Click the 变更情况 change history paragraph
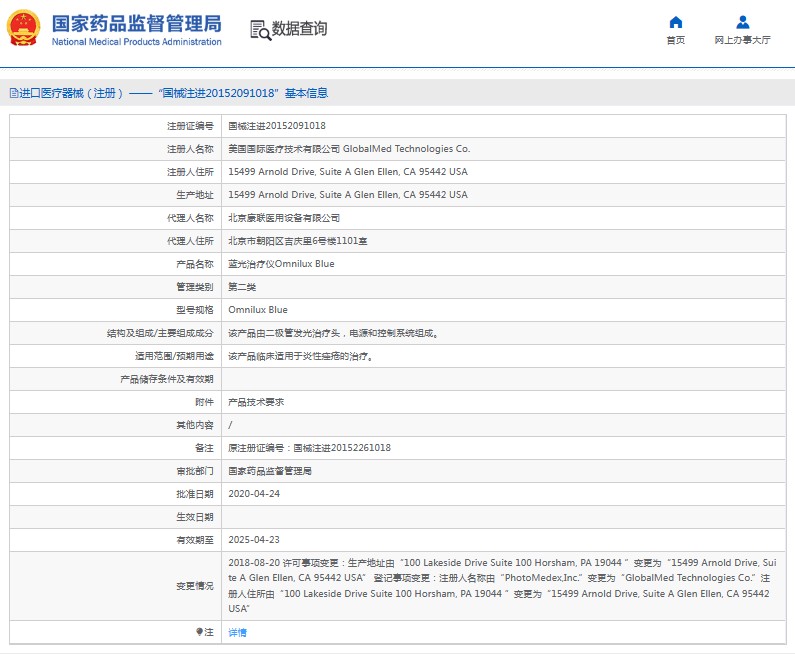The width and height of the screenshot is (795, 654). (x=502, y=586)
